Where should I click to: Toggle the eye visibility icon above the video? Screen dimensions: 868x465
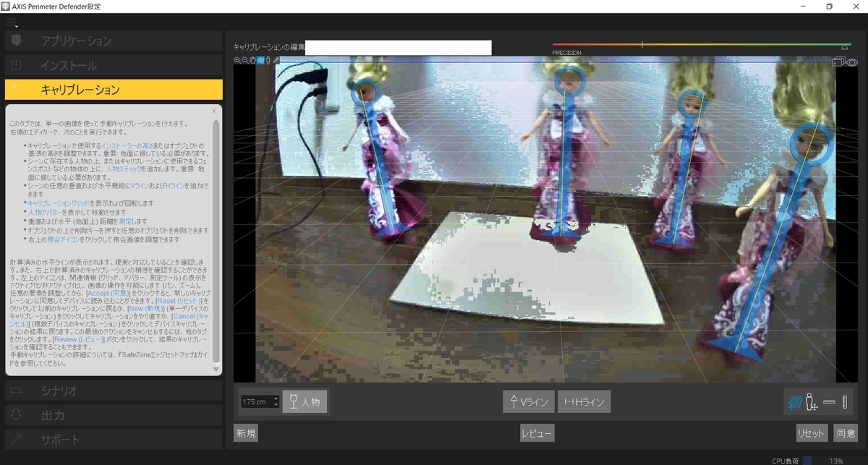[854, 61]
